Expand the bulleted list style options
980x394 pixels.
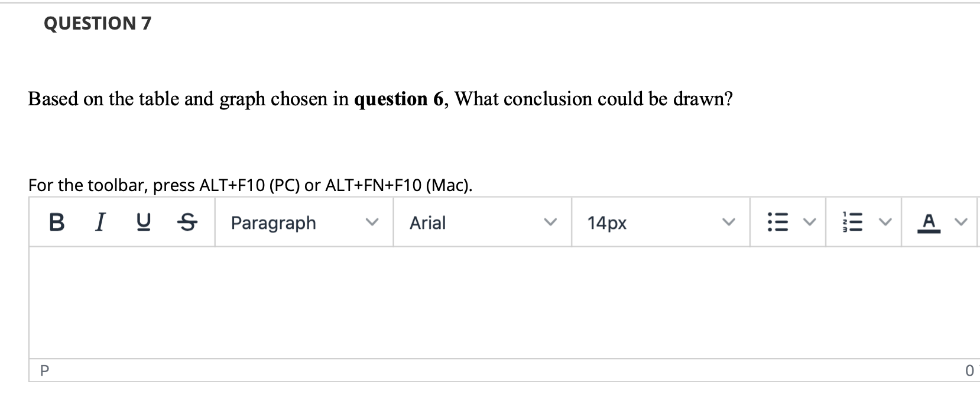pos(809,222)
